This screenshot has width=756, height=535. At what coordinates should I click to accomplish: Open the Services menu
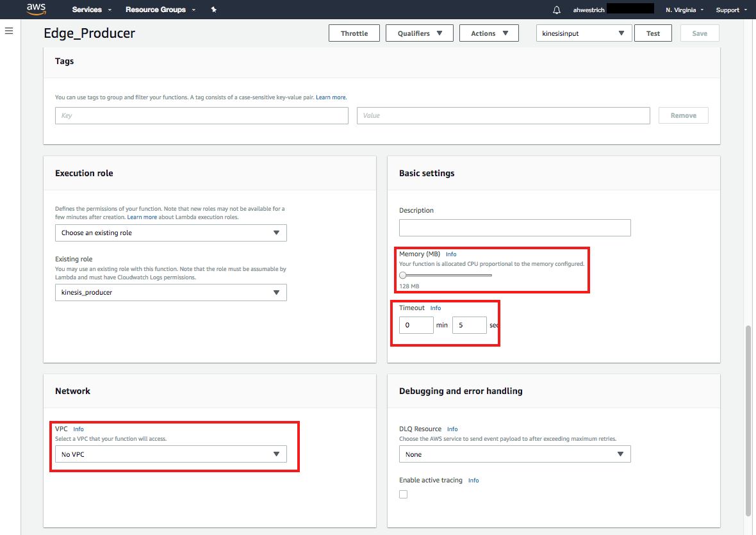(92, 10)
